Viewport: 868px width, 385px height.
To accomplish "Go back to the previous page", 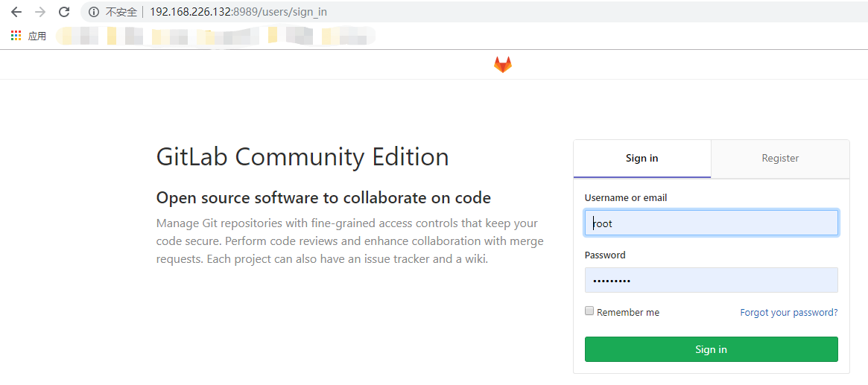I will (16, 12).
